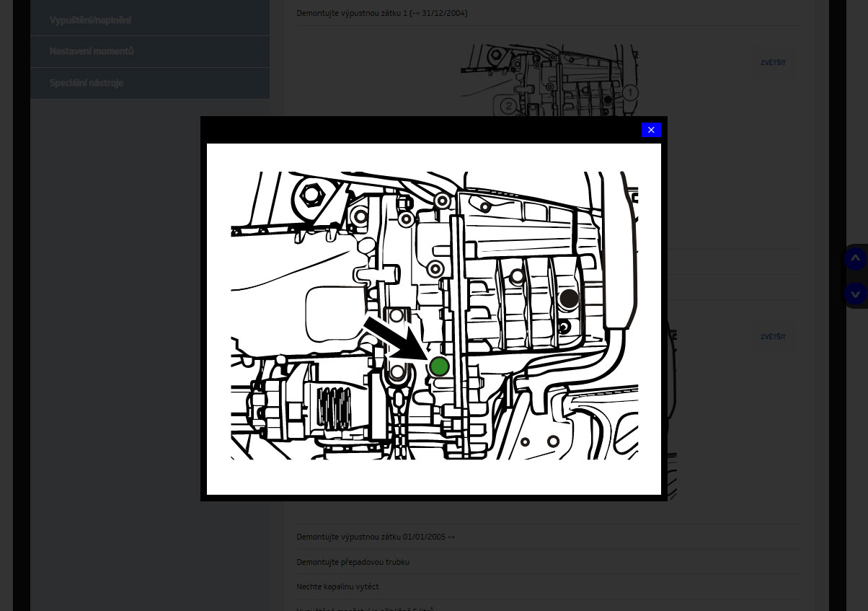Image resolution: width=868 pixels, height=611 pixels.
Task: Click the page up arrow button
Action: point(855,258)
